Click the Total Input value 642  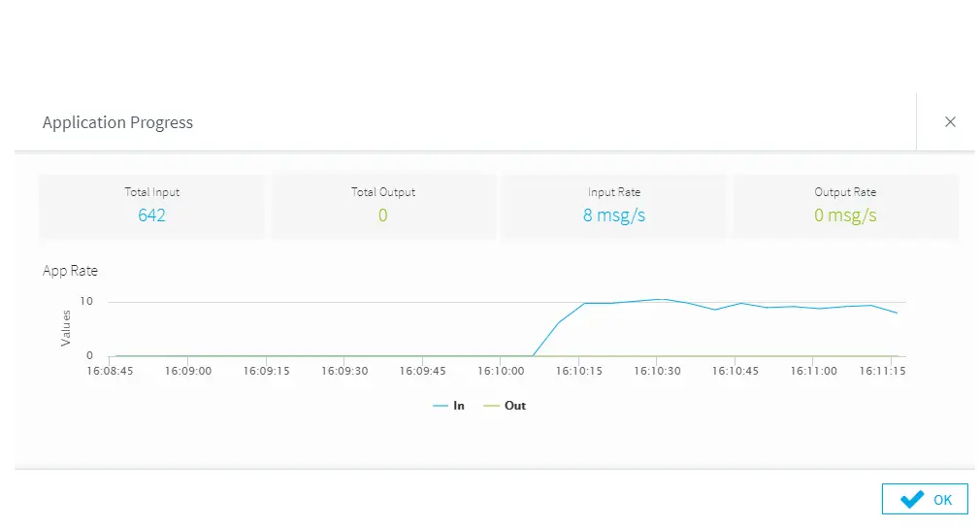151,215
